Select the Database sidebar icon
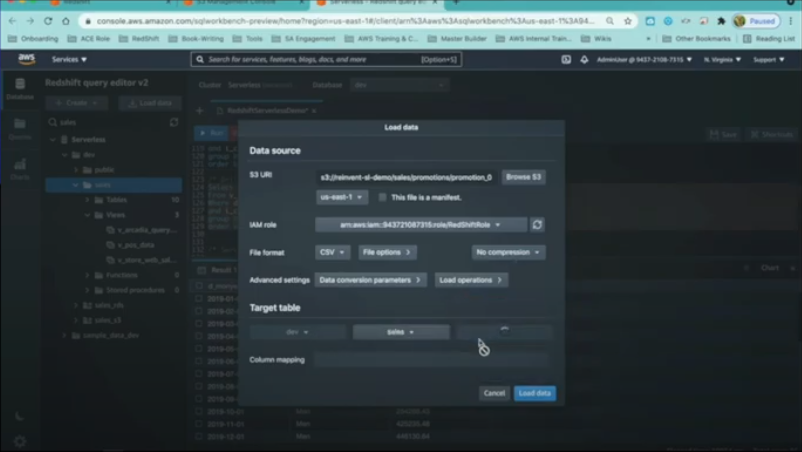Image resolution: width=802 pixels, height=452 pixels. tap(20, 88)
